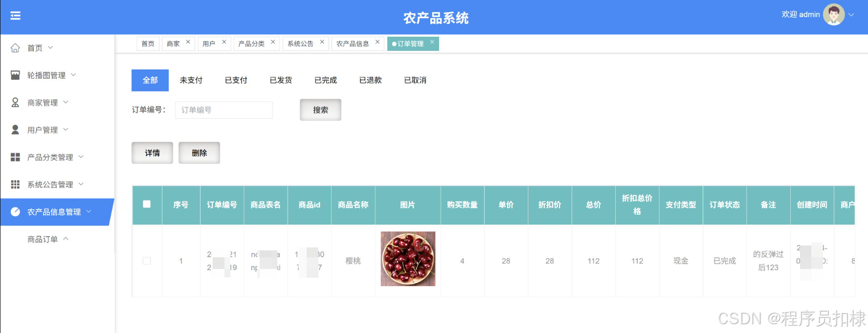This screenshot has width=868, height=333.
Task: Click the 购买数量 column header
Action: [462, 205]
